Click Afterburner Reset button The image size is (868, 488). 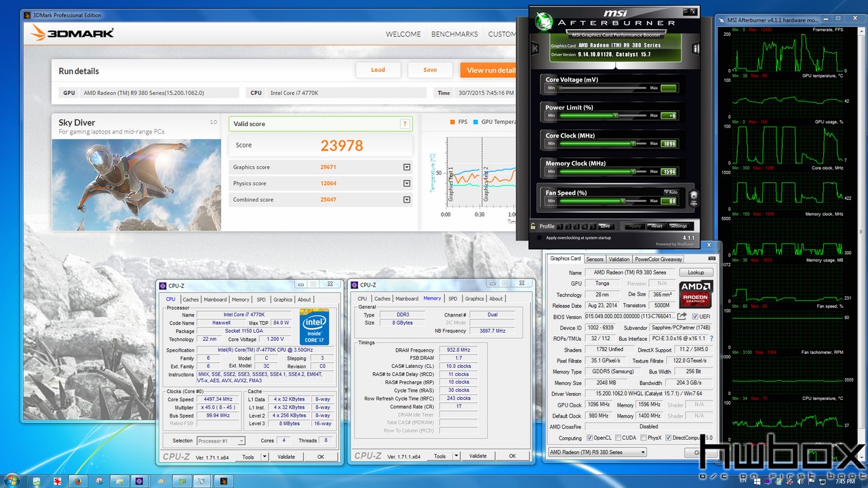coord(656,226)
